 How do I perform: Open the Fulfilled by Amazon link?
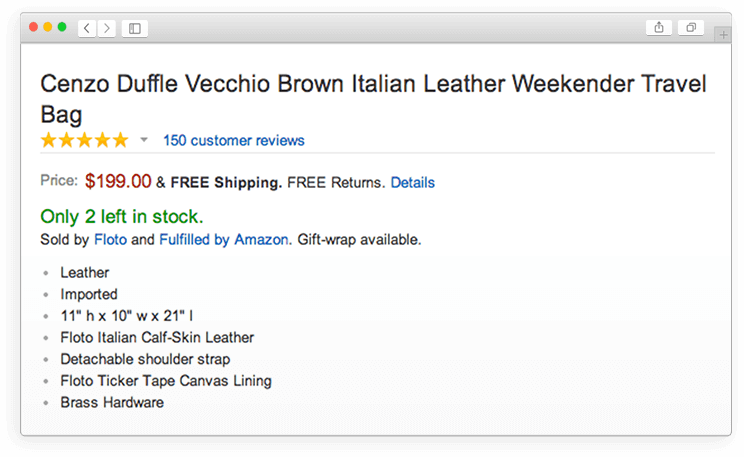(223, 240)
